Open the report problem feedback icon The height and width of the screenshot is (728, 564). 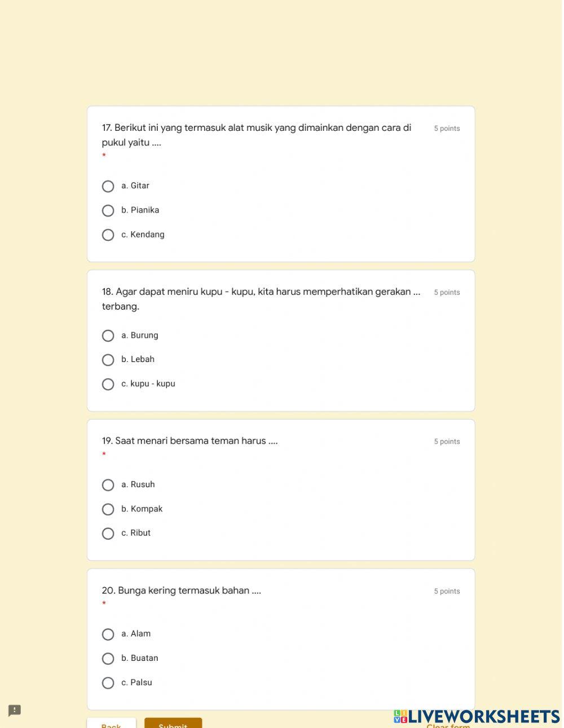pos(15,710)
